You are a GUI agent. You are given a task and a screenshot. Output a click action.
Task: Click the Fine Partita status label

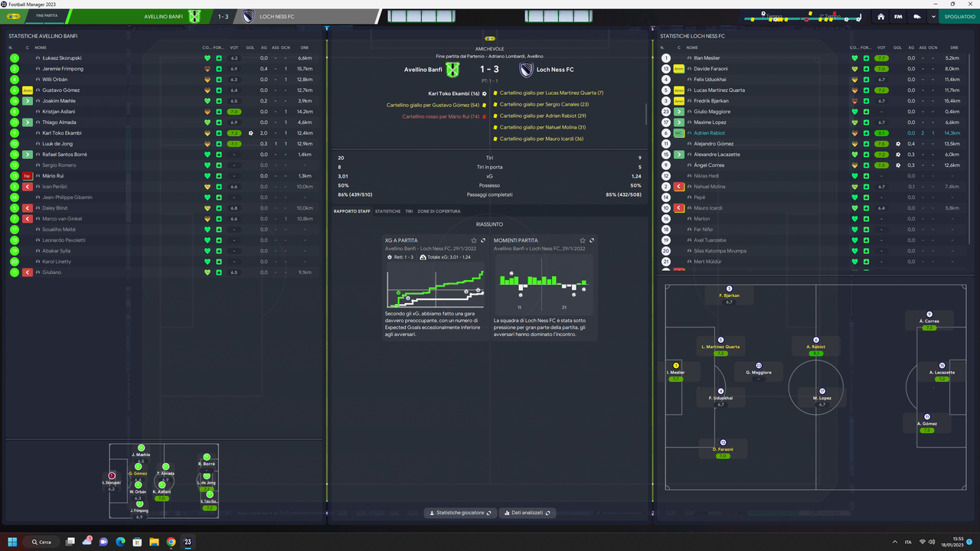[47, 16]
